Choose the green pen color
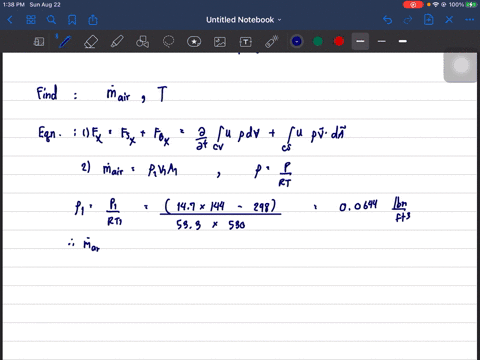This screenshot has height=360, width=480. (318, 41)
